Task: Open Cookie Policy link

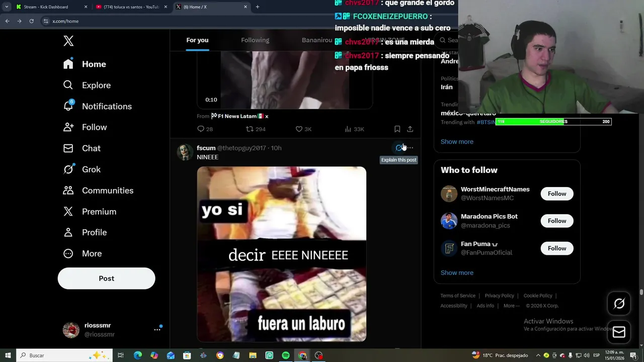Action: (x=538, y=296)
